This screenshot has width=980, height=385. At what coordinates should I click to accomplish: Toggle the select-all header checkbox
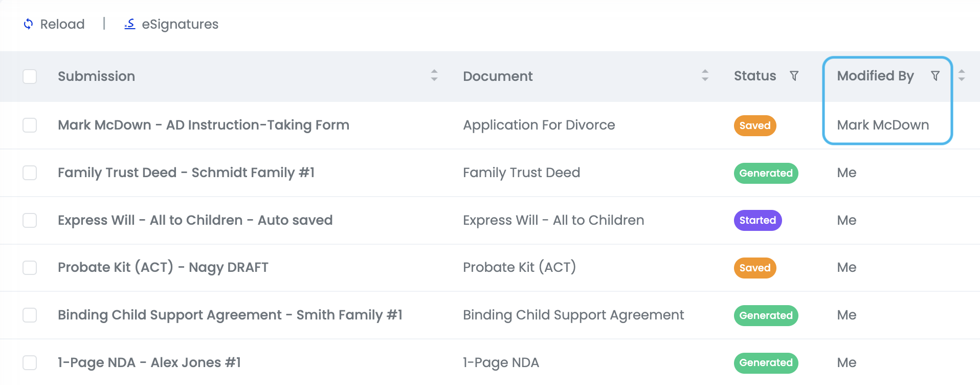pos(30,76)
